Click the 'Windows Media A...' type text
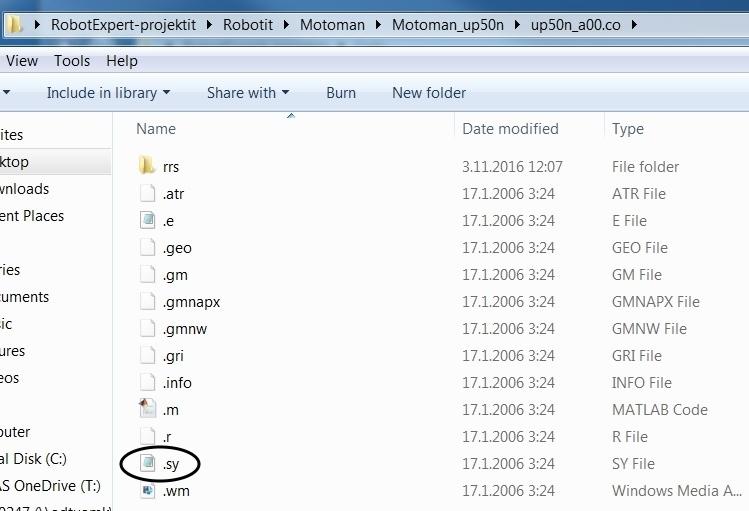This screenshot has width=749, height=511. pos(677,490)
